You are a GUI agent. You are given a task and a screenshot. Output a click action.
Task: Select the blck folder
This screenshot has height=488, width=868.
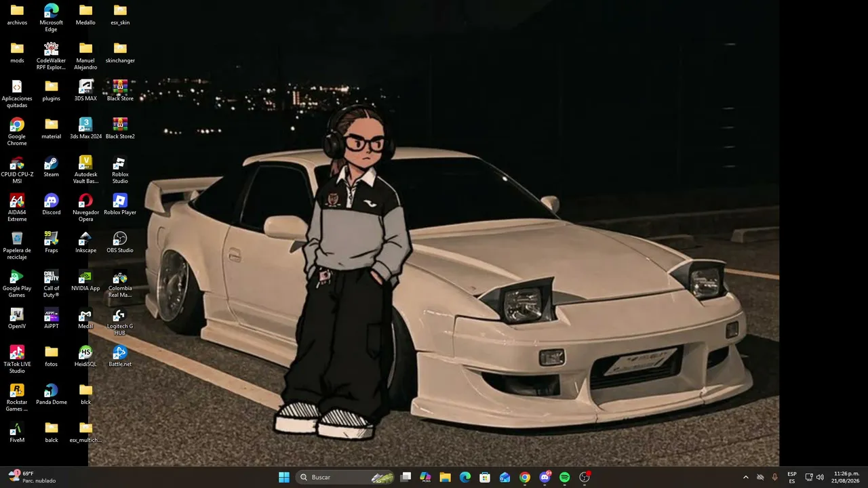[85, 394]
